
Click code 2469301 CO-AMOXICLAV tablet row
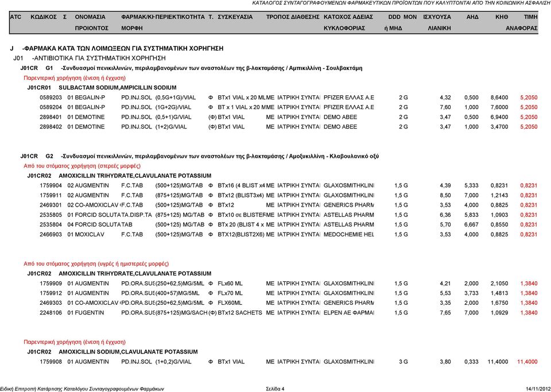click(x=288, y=205)
